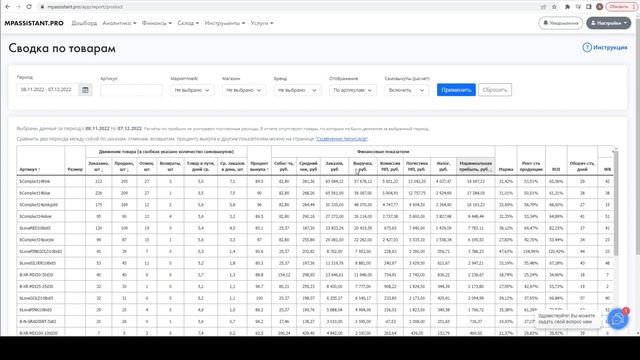Image resolution: width=640 pixels, height=360 pixels.
Task: Click the Средний чек column header
Action: click(x=308, y=166)
